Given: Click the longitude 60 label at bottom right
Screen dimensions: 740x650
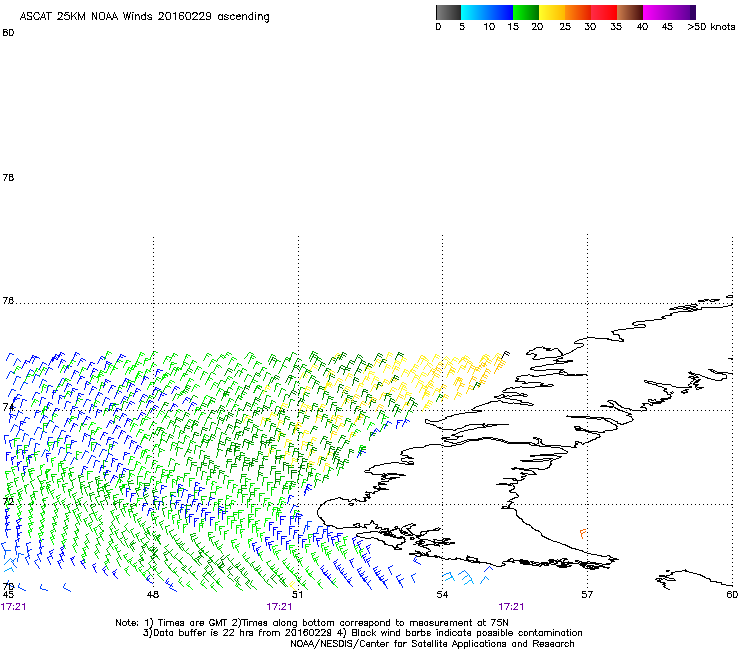Looking at the screenshot, I should (x=732, y=594).
